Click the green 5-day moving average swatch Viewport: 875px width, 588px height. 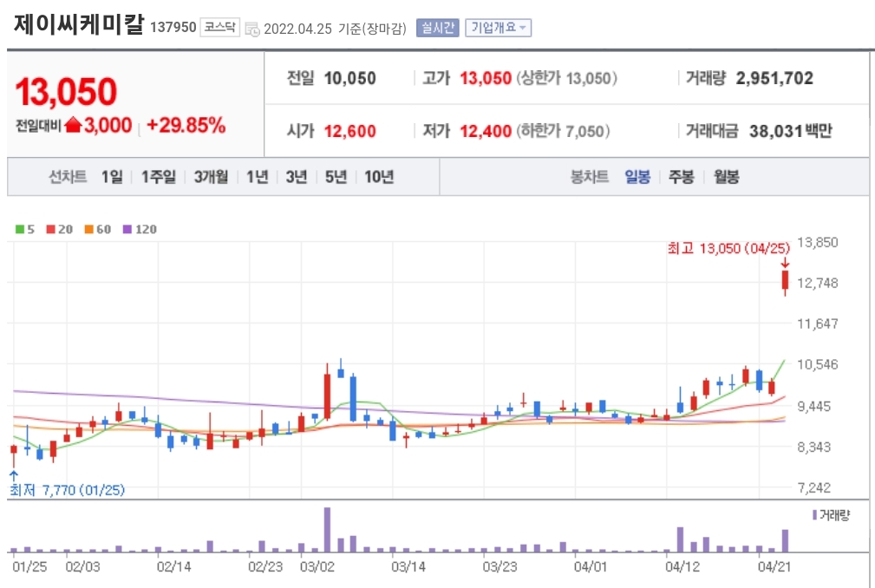(x=20, y=229)
